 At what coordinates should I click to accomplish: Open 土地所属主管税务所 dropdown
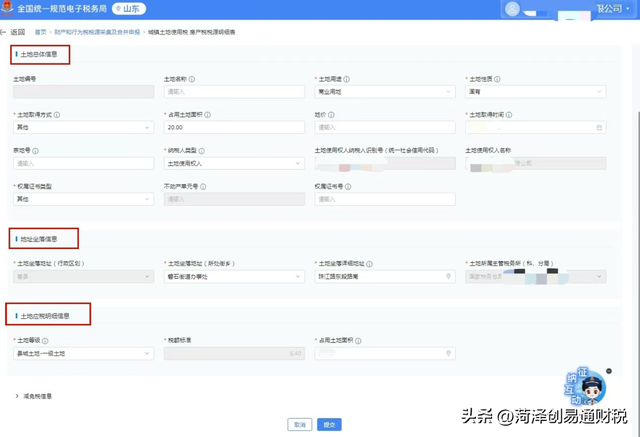[x=536, y=276]
